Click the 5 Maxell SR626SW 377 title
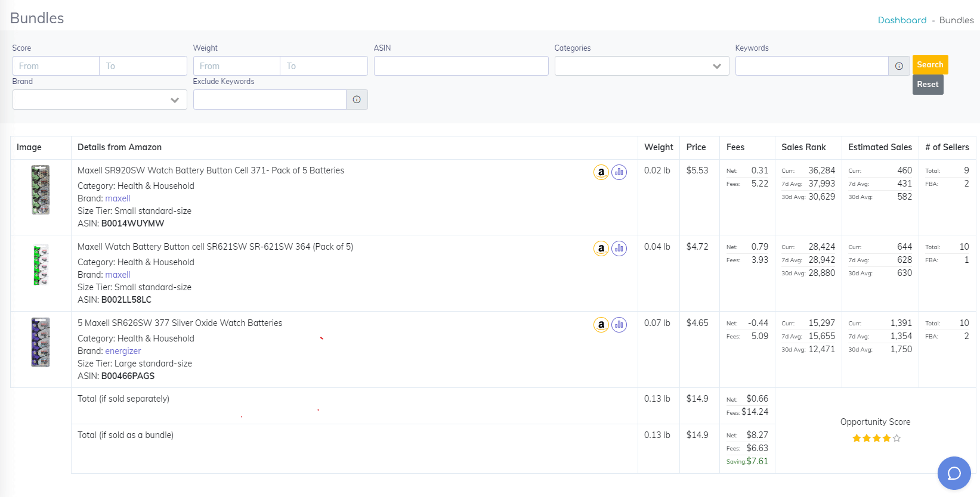 coord(180,323)
